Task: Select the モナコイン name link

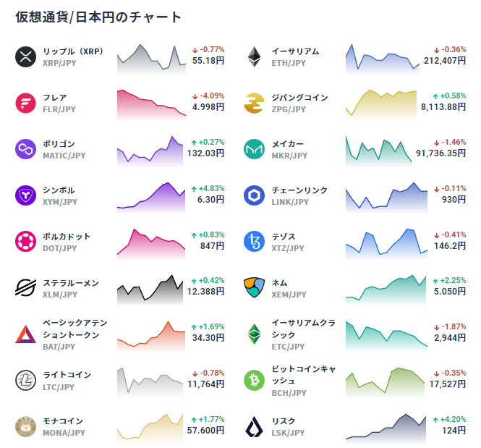Action: point(63,421)
